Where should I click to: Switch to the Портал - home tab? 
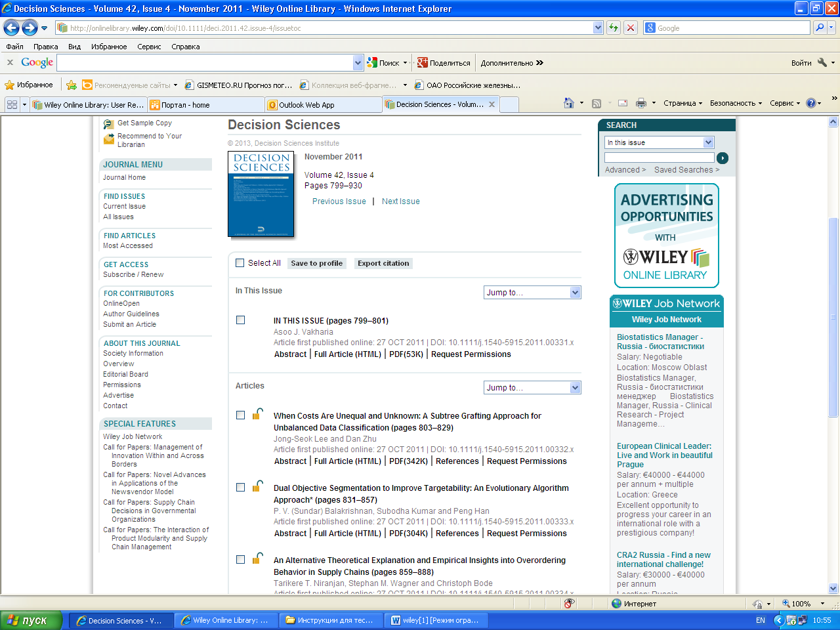pyautogui.click(x=205, y=104)
